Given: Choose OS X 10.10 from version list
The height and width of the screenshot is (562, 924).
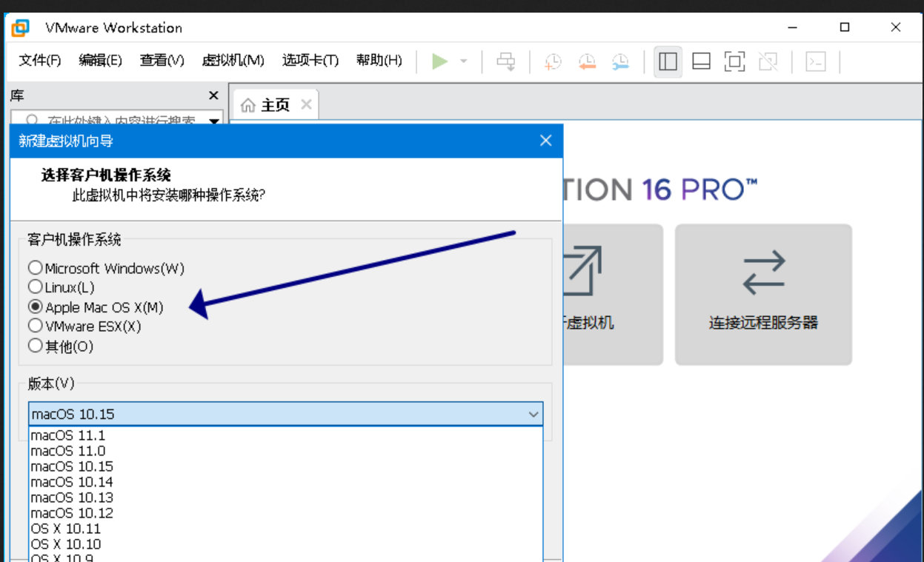Looking at the screenshot, I should pos(285,544).
